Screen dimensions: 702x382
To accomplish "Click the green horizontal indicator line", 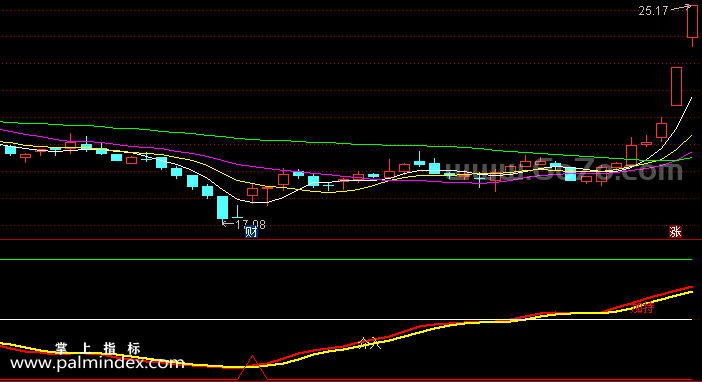I will tap(346, 259).
